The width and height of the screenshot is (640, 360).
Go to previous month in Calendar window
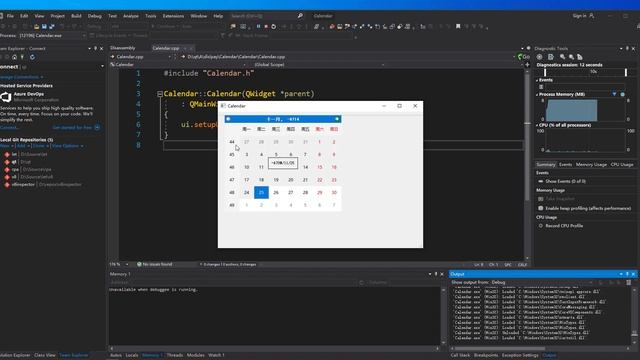coord(228,119)
